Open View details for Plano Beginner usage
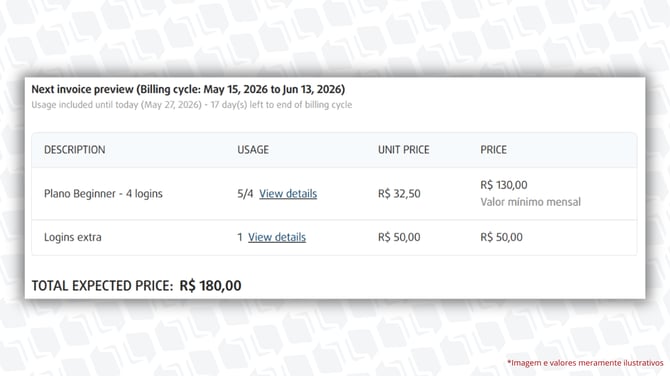Image resolution: width=670 pixels, height=376 pixels. pos(288,194)
